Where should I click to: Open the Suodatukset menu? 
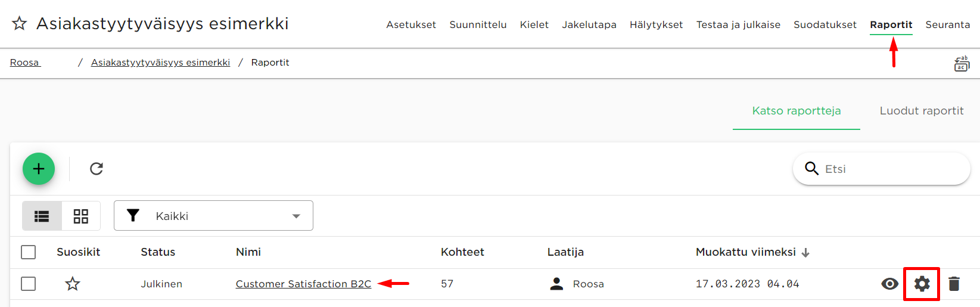pos(825,24)
